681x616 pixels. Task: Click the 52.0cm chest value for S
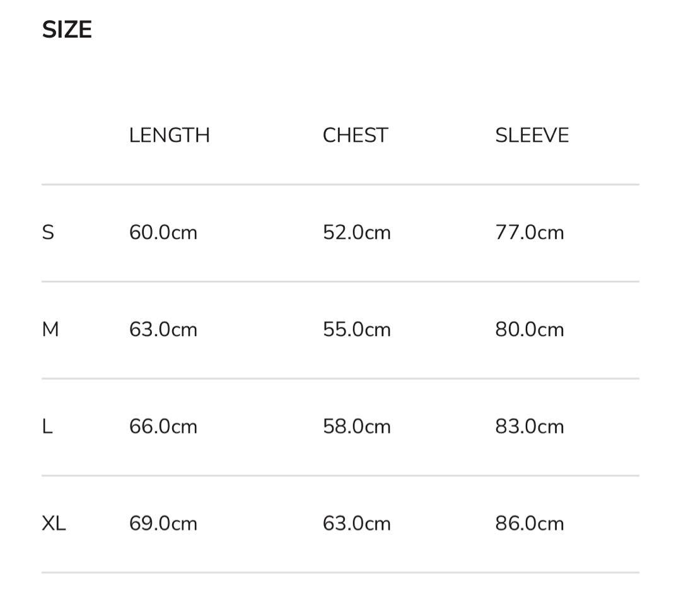pos(356,233)
